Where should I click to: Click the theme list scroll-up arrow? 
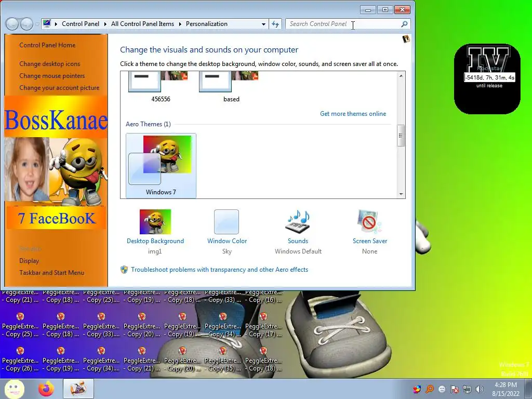coord(401,76)
